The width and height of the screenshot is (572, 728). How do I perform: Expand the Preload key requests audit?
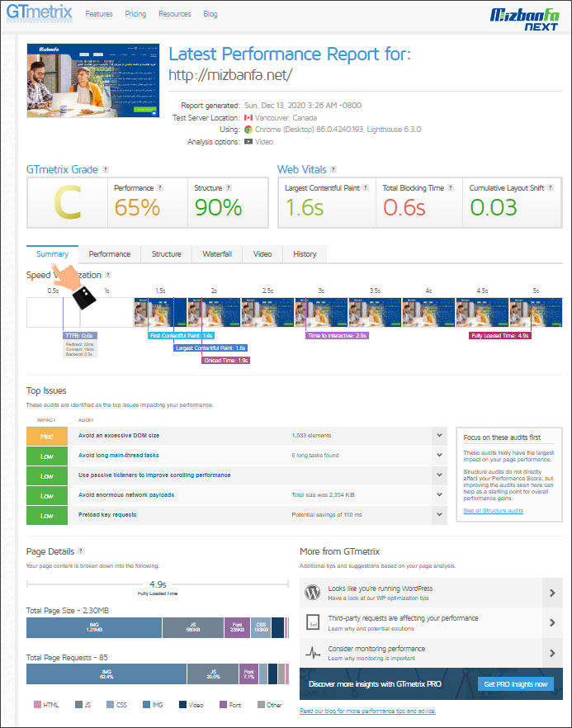click(x=439, y=515)
